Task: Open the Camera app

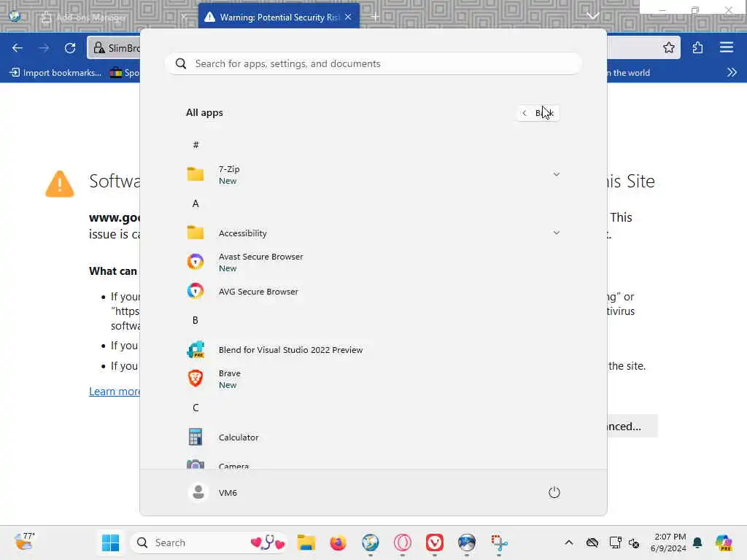Action: pos(373,464)
